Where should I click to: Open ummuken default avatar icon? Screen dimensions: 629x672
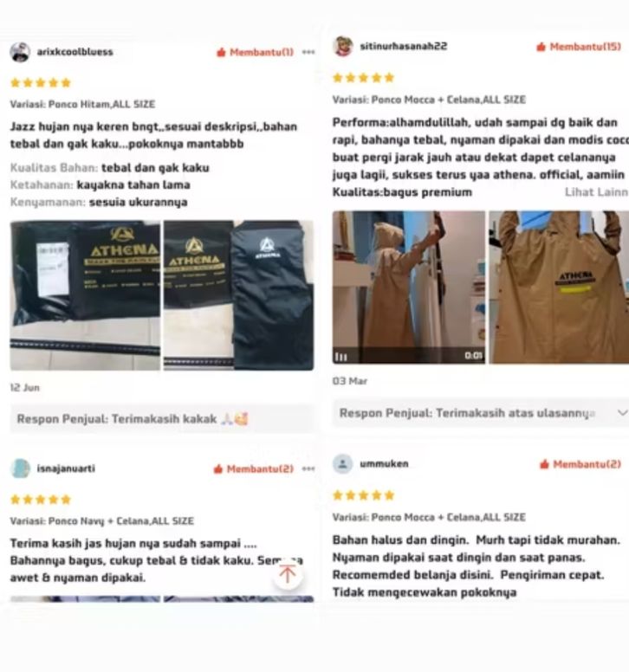[343, 463]
